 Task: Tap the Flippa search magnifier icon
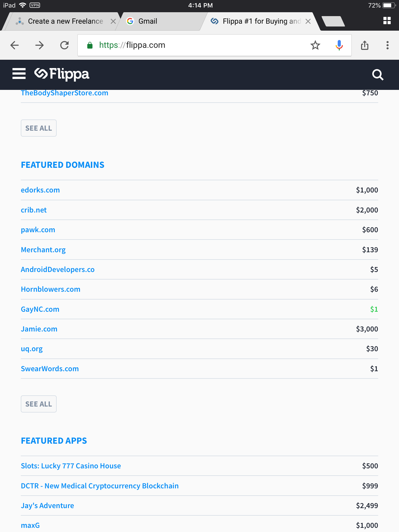tap(377, 75)
